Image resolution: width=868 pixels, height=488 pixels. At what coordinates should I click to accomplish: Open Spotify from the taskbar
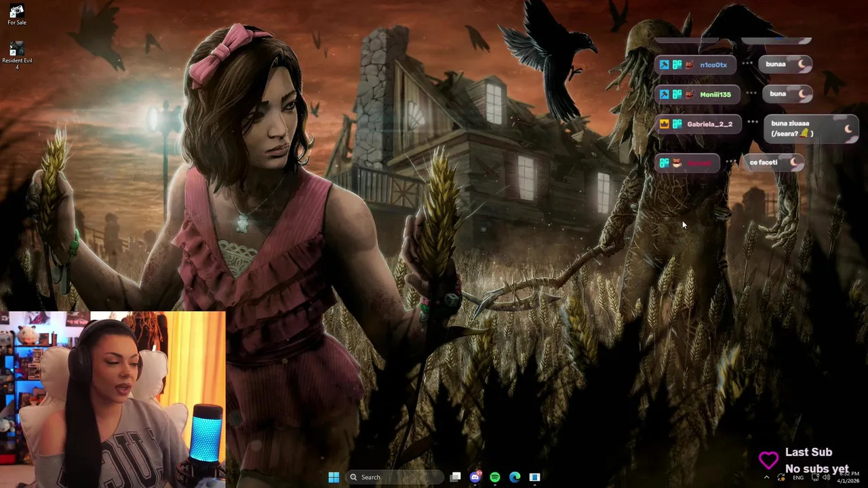click(x=495, y=477)
